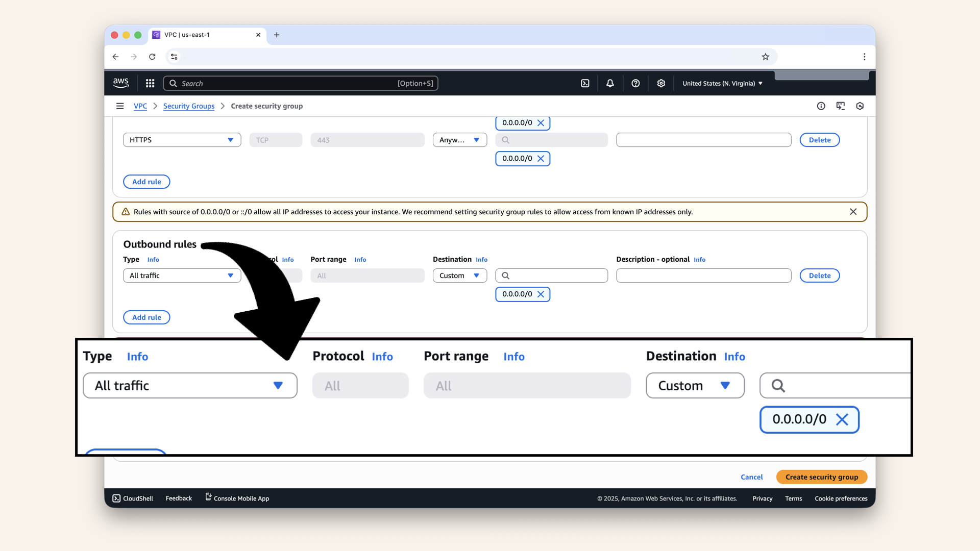Open CloudShell from the footer

click(133, 498)
